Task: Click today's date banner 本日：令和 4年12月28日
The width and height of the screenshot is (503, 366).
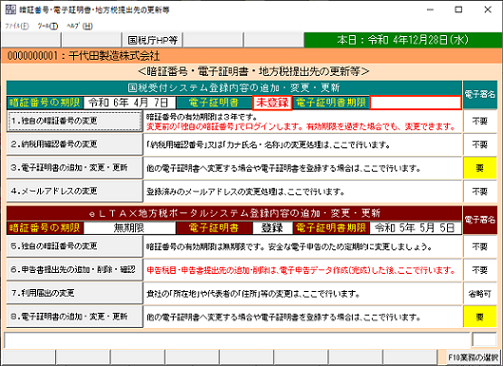Action: 403,40
